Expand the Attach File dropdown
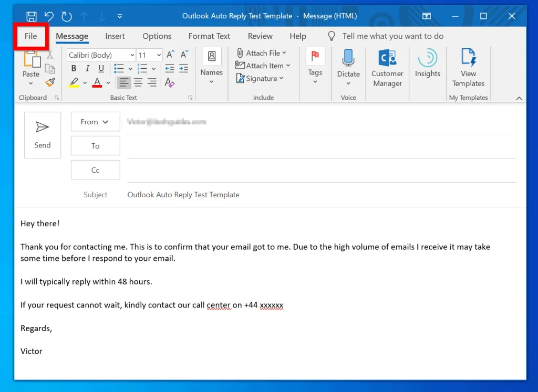 (284, 52)
